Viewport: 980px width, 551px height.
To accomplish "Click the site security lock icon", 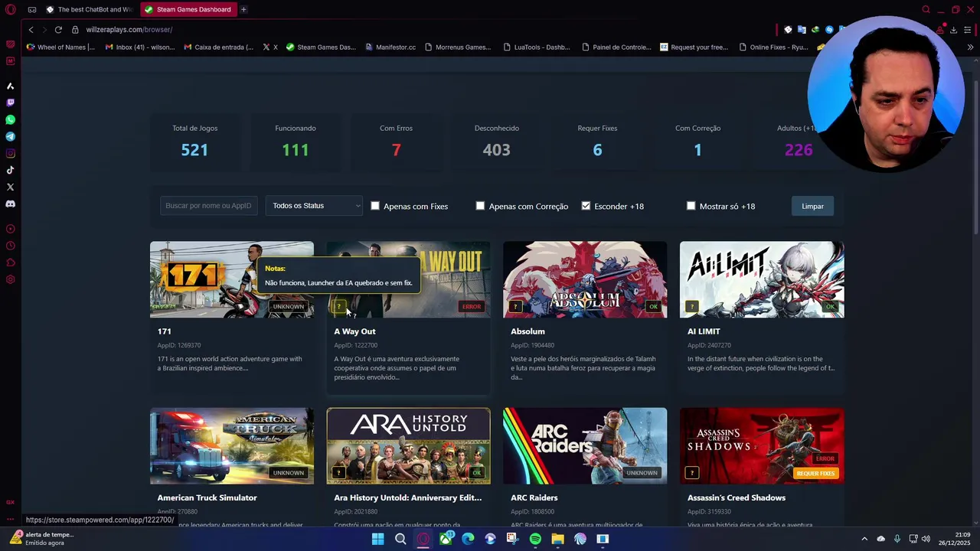I will 75,29.
